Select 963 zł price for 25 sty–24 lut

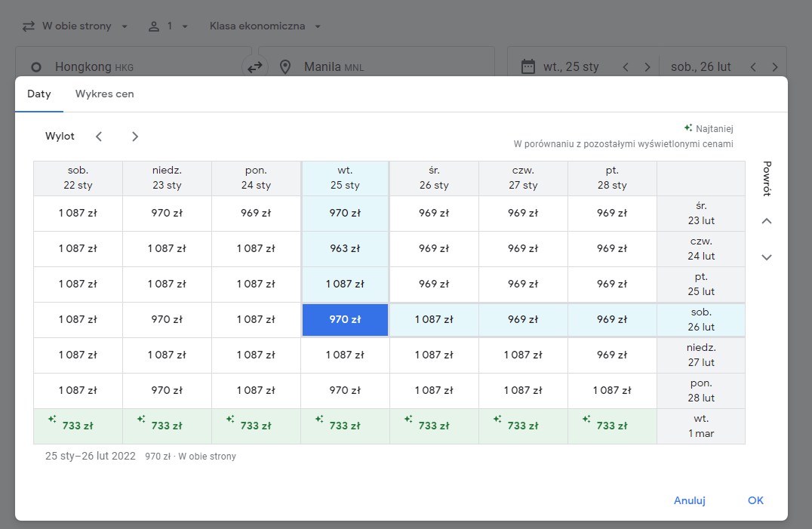point(345,248)
